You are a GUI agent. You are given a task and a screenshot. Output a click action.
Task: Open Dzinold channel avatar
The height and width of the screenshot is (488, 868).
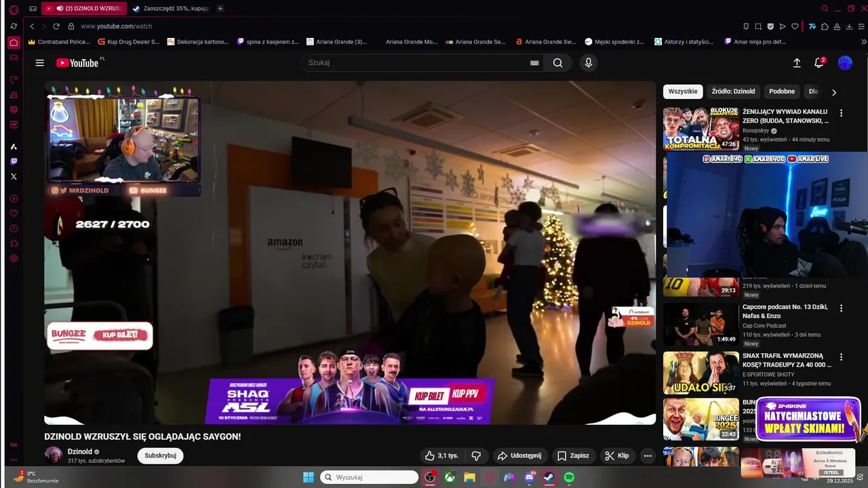coord(53,455)
